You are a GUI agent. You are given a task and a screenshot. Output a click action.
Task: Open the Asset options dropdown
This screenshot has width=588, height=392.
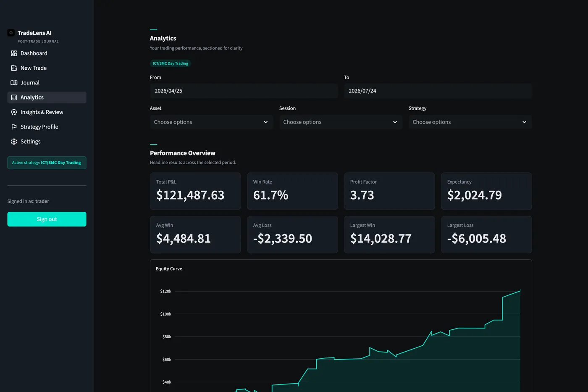tap(211, 122)
